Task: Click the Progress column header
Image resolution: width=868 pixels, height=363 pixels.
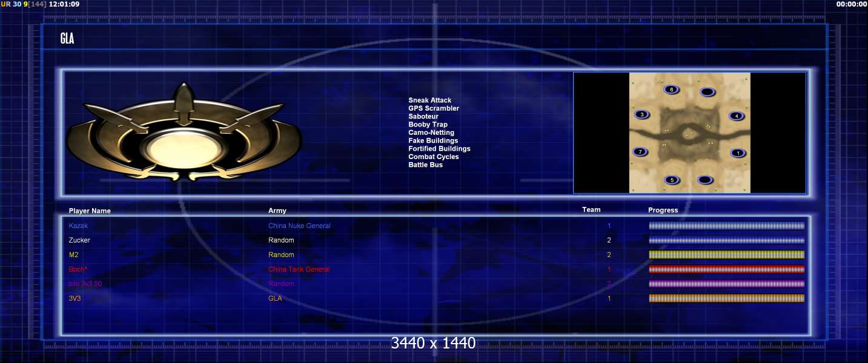Action: 663,211
